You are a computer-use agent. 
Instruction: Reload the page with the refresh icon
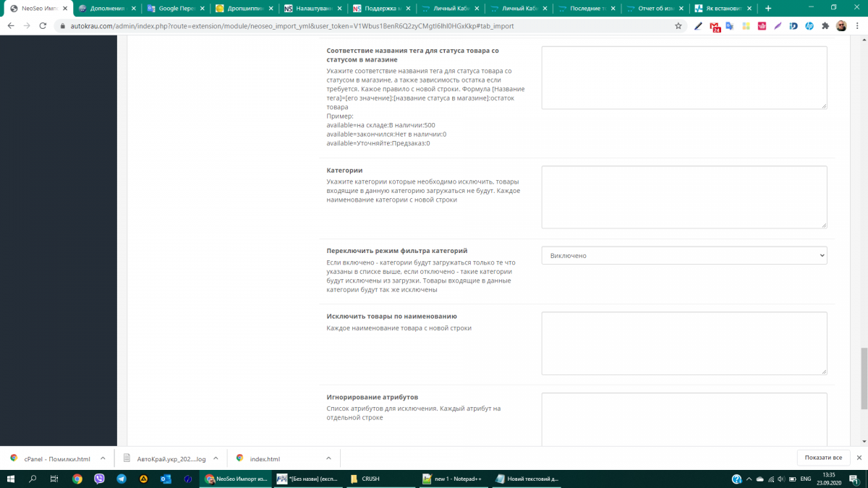[x=44, y=25]
